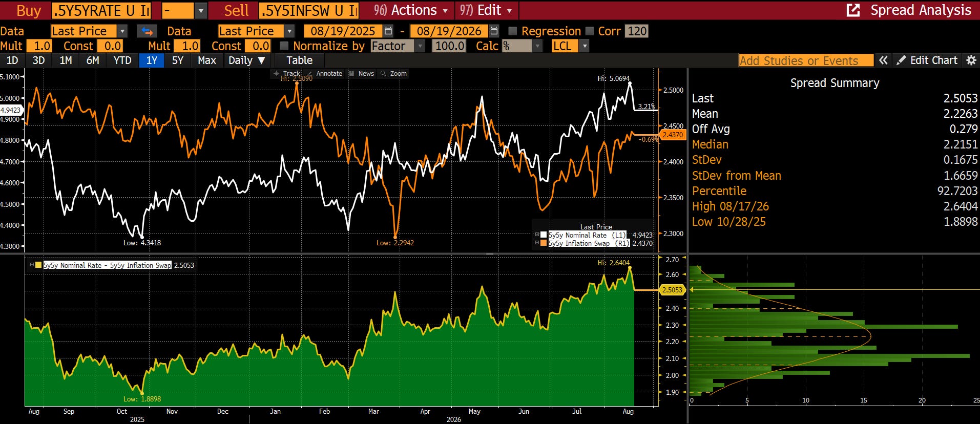Image resolution: width=980 pixels, height=424 pixels.
Task: Tick the Corr checkbox
Action: pyautogui.click(x=589, y=31)
